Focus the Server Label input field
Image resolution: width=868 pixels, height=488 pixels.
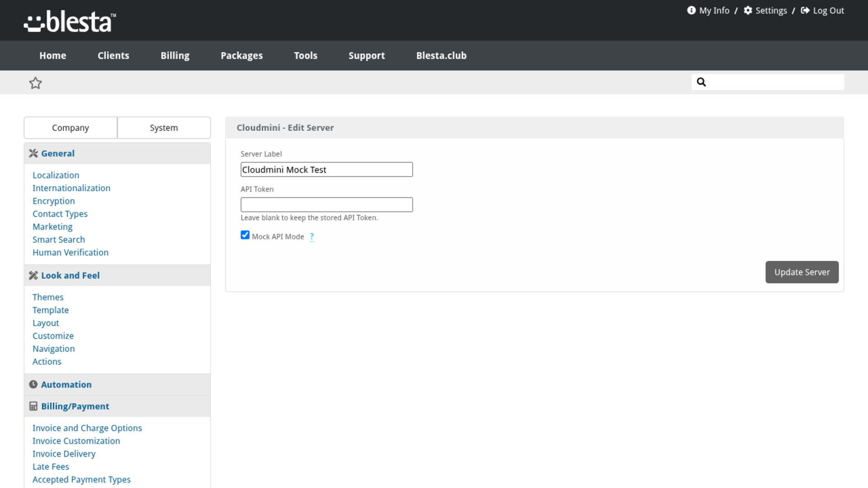pos(326,169)
